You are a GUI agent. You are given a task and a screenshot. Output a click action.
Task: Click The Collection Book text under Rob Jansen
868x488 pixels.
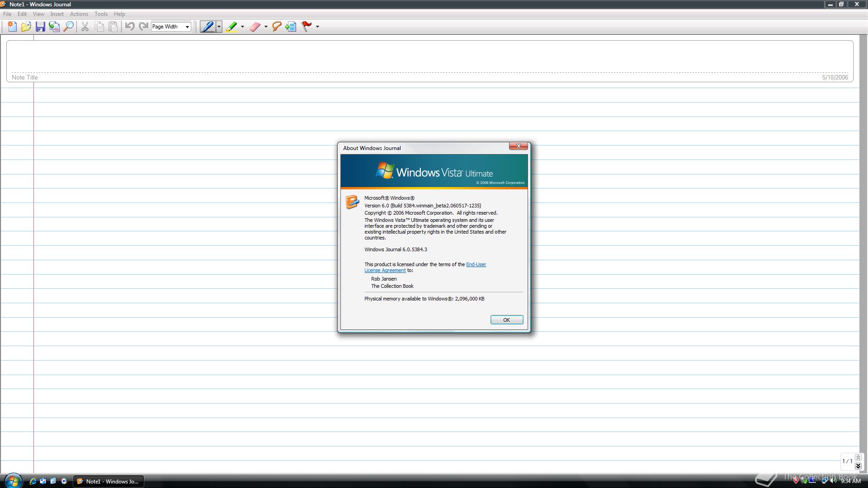392,286
